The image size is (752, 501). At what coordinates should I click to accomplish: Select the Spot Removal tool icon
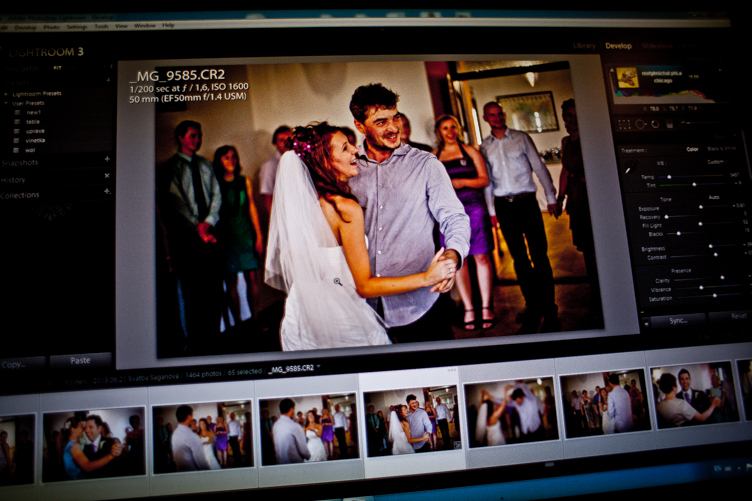coord(640,124)
